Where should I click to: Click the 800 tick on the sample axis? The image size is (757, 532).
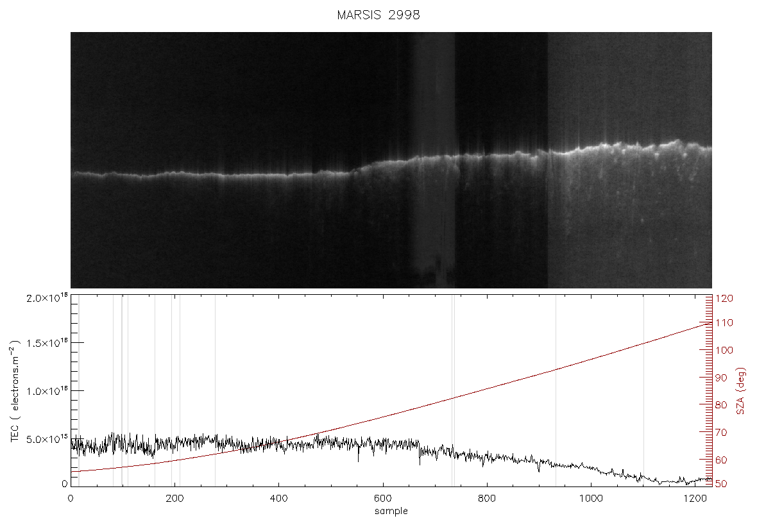click(487, 499)
